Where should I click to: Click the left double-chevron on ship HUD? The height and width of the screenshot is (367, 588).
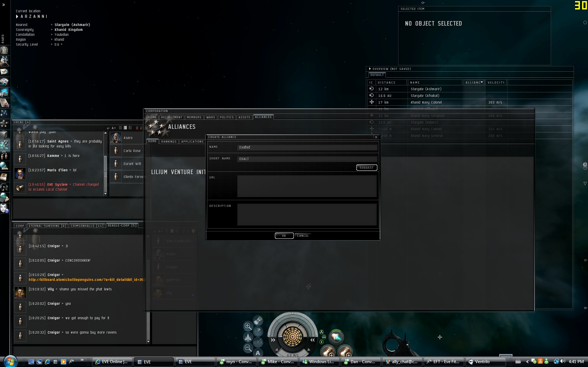(273, 340)
